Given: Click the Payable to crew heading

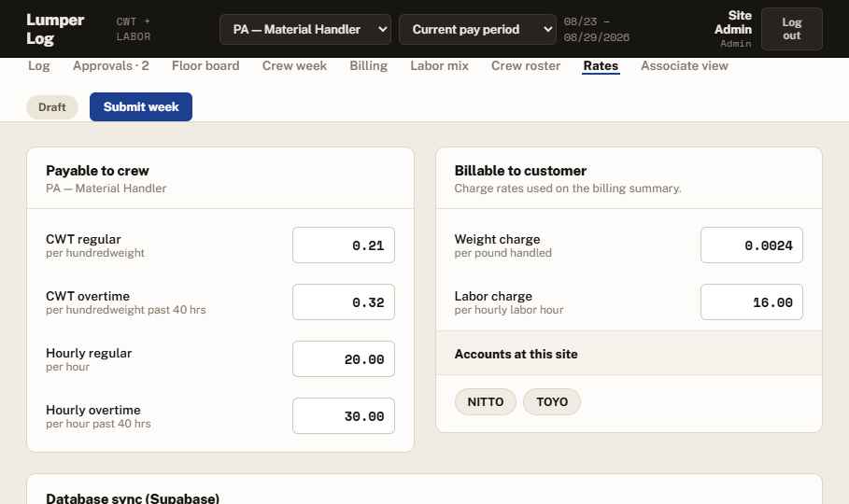Looking at the screenshot, I should coord(97,171).
